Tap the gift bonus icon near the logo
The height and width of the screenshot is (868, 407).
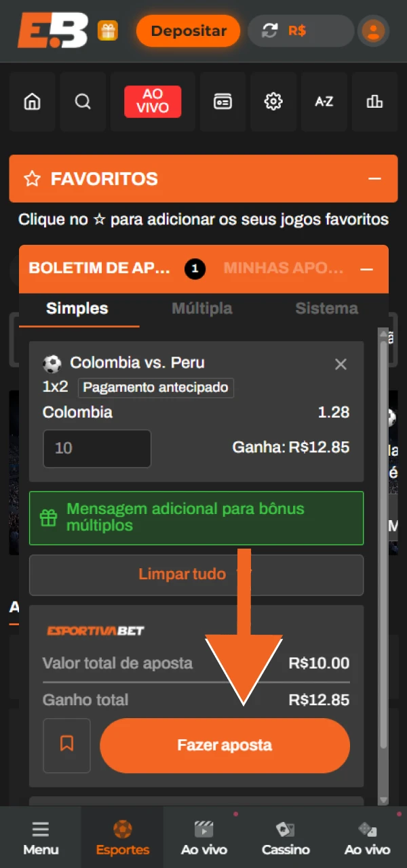point(108,31)
